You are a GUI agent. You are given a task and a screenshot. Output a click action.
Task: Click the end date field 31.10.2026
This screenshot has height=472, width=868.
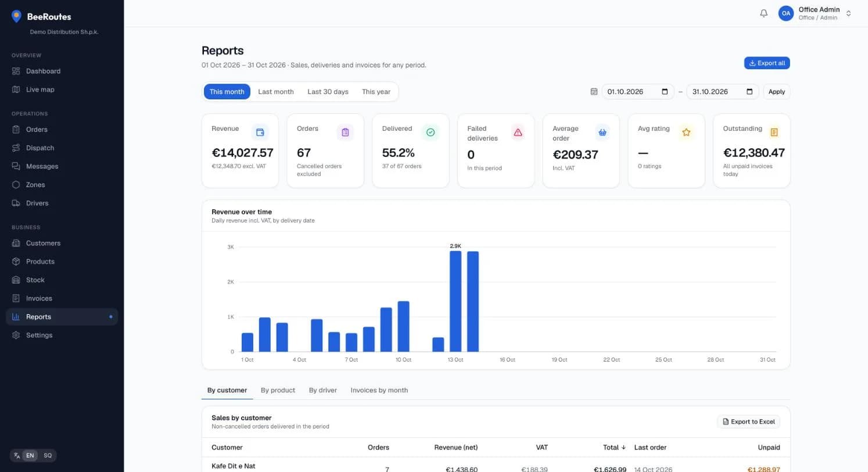[x=723, y=92]
